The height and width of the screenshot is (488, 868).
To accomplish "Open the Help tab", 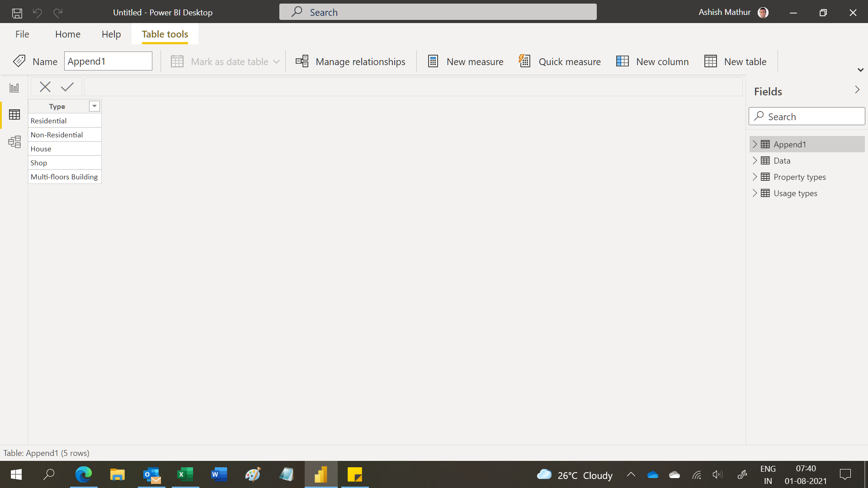I will [111, 34].
